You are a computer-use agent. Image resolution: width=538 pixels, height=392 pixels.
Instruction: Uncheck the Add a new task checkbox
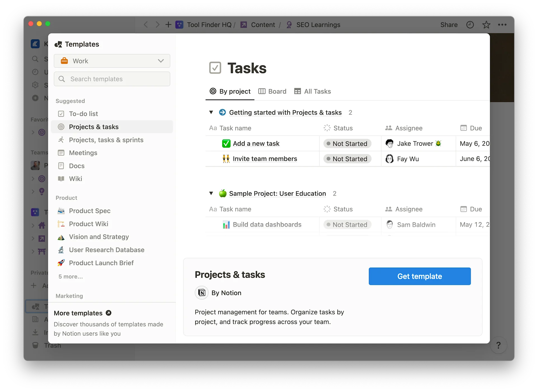(x=226, y=143)
